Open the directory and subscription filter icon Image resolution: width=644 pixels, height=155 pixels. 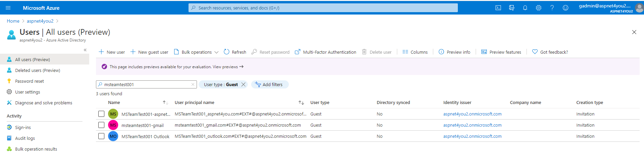click(512, 8)
